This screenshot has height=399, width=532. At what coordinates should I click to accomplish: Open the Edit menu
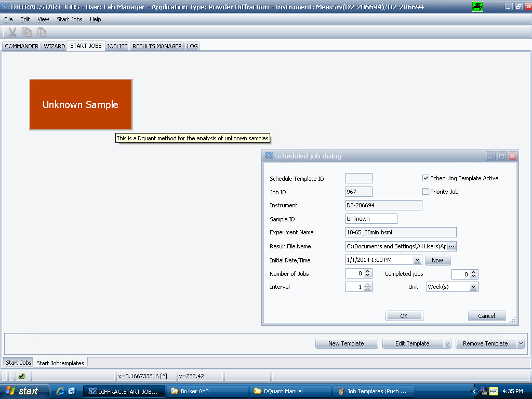click(25, 19)
